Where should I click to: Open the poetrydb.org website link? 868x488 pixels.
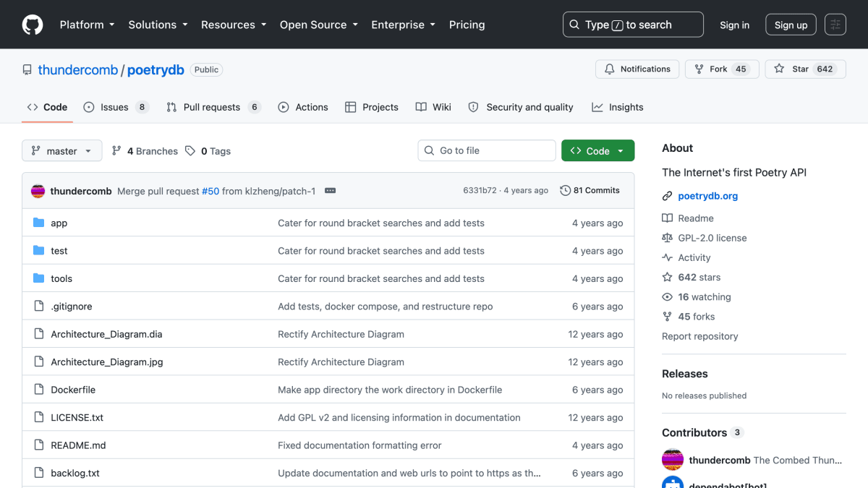708,196
